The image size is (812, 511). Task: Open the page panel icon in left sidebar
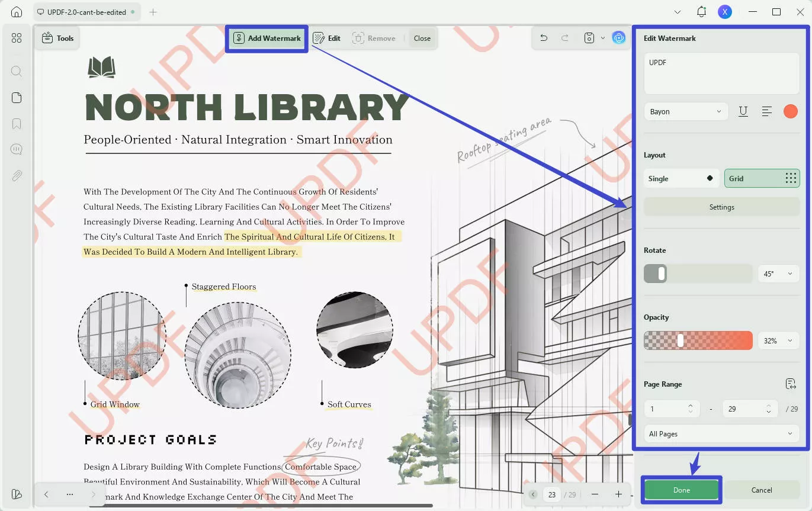[x=17, y=98]
